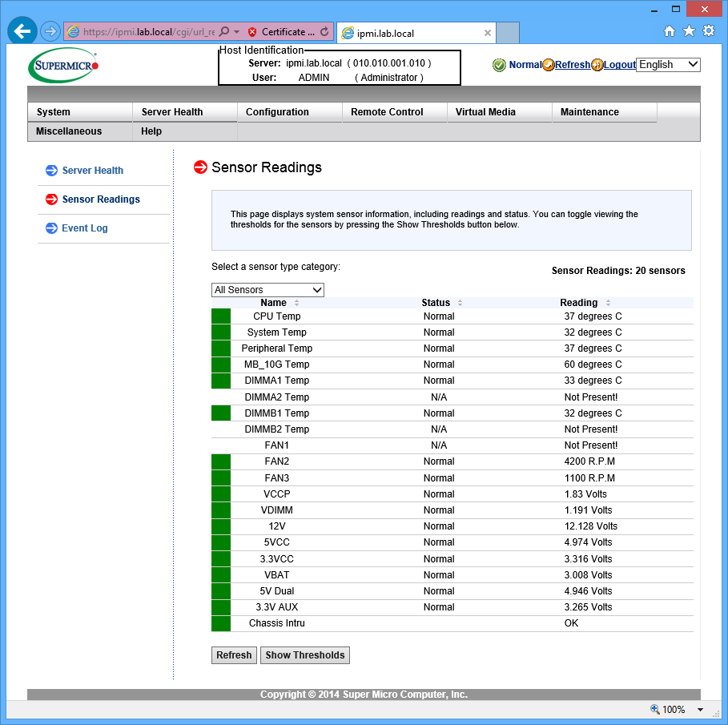
Task: Click the Normal status link in header
Action: (525, 65)
